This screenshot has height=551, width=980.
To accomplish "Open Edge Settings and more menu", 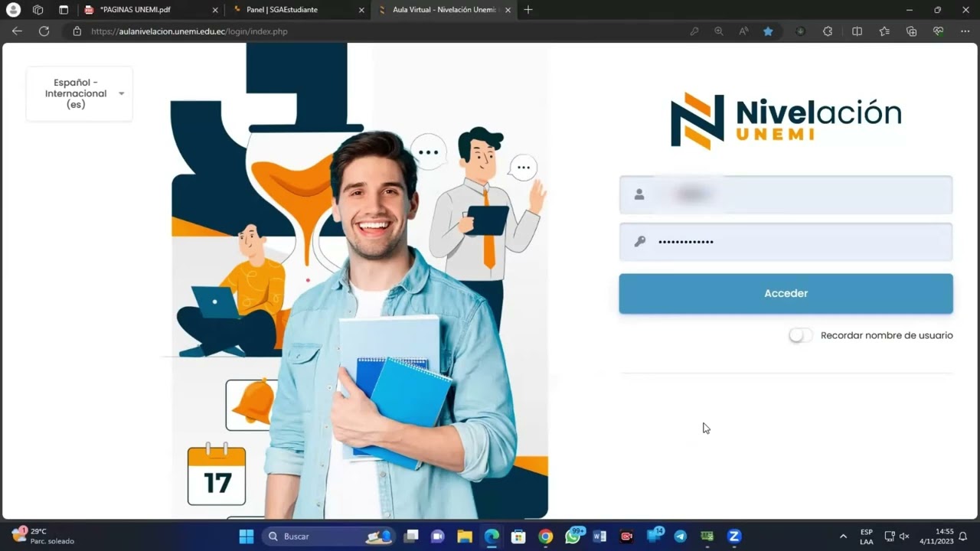I will [x=965, y=31].
